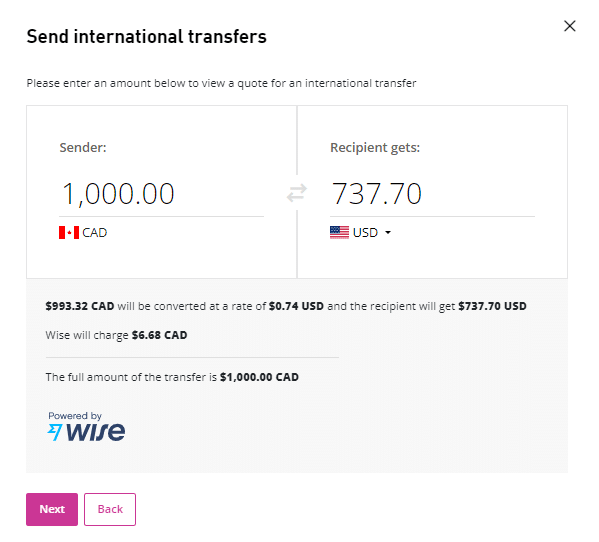Click the swap currencies arrows icon
599x542 pixels.
click(x=297, y=193)
